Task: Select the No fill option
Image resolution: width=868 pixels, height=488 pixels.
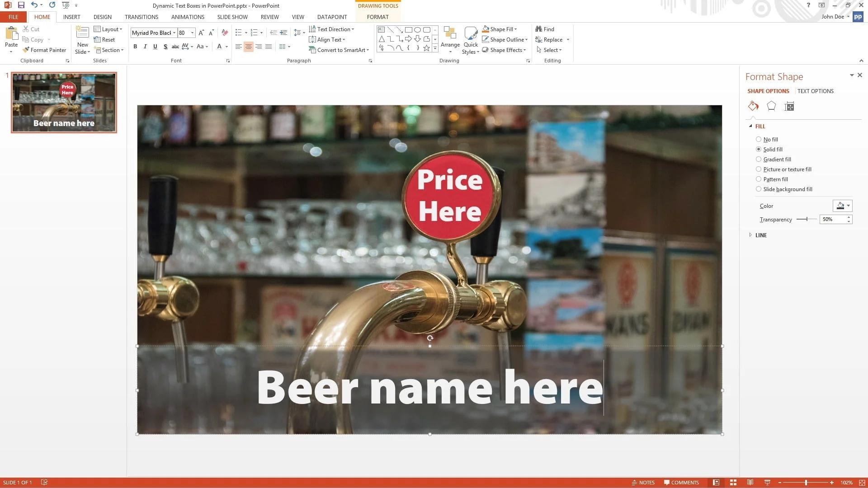Action: coord(759,139)
